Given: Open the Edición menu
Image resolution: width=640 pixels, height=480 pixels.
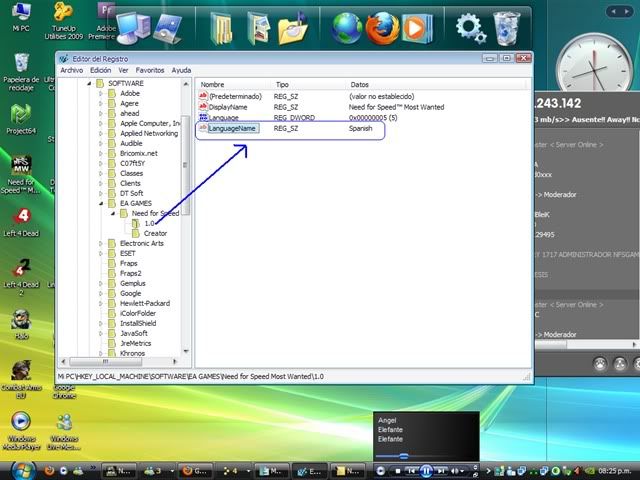Looking at the screenshot, I should pyautogui.click(x=100, y=70).
